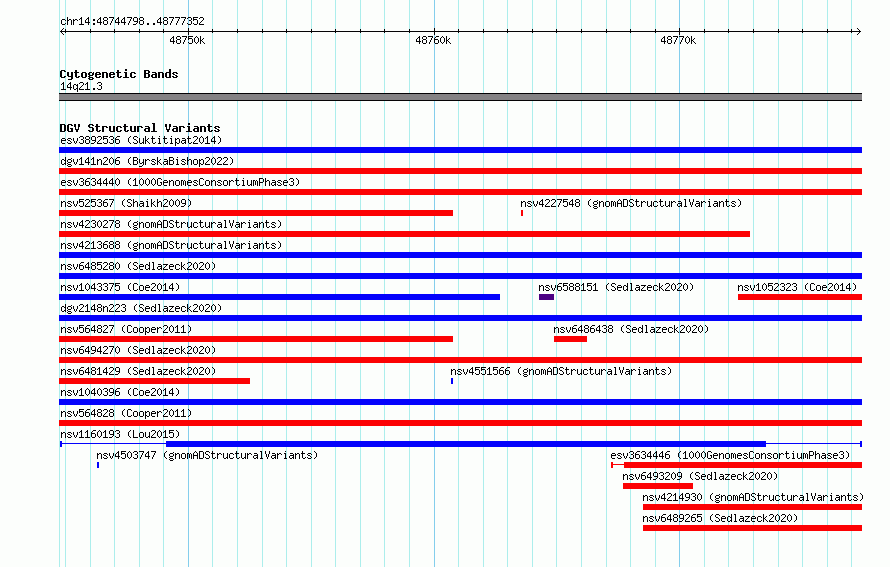Click the nsv4213688 (gnomADStructuralVariants) label
The width and height of the screenshot is (890, 567).
[171, 245]
